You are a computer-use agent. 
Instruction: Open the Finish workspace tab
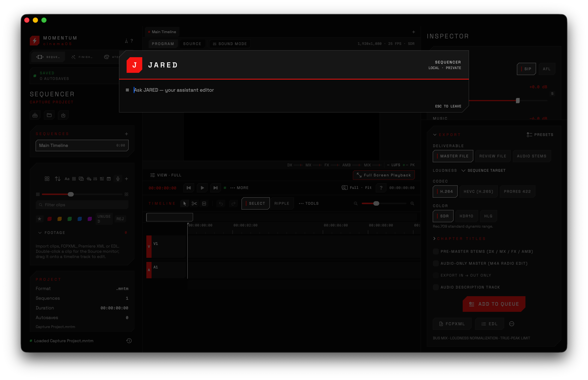click(82, 57)
